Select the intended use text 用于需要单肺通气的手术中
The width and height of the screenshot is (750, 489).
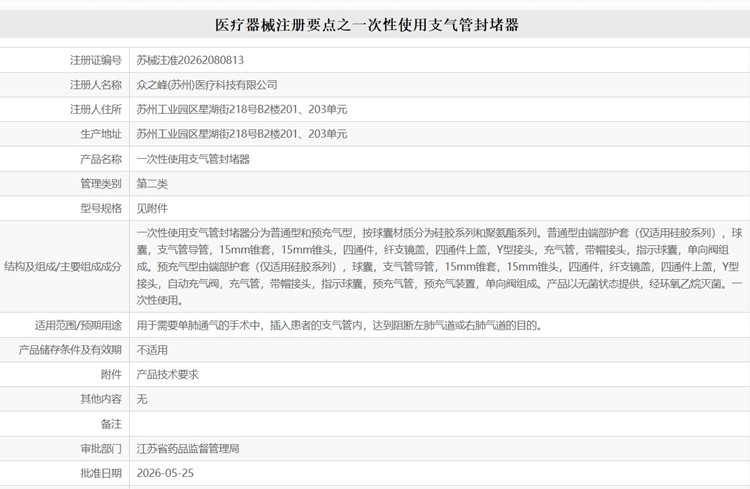pos(198,325)
